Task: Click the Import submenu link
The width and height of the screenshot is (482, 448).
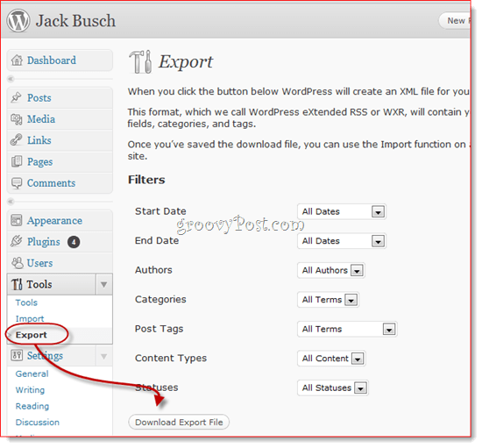Action: tap(30, 318)
